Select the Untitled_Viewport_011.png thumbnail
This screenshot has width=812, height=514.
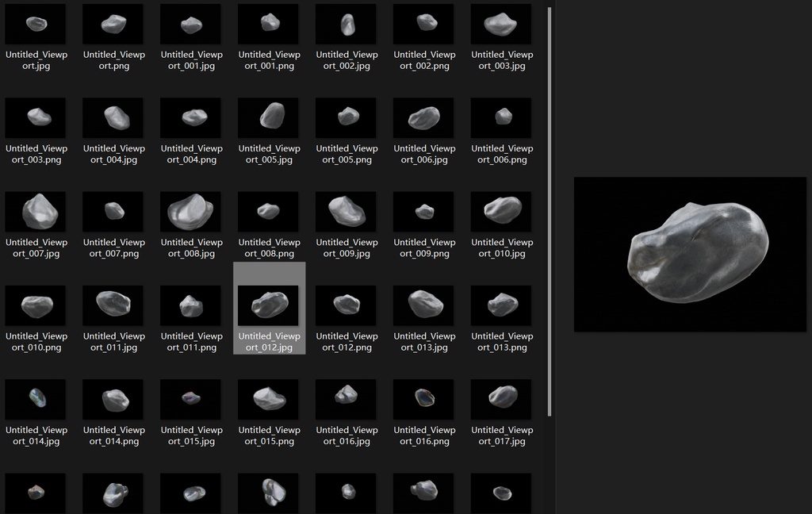[x=190, y=305]
